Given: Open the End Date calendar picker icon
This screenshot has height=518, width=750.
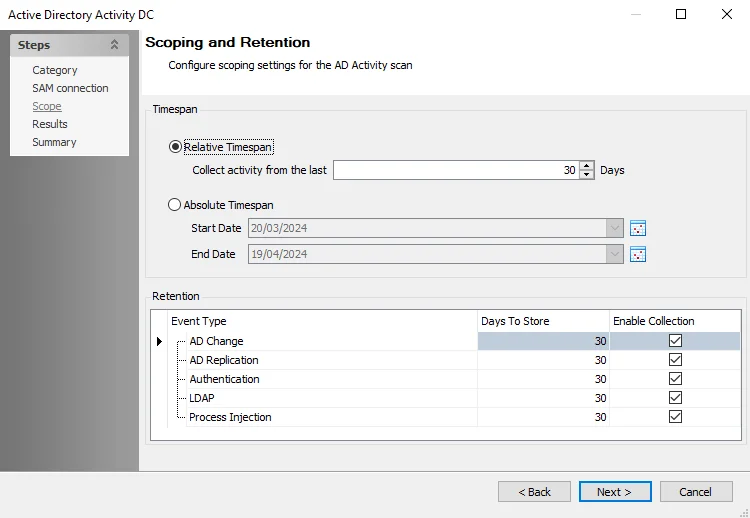Looking at the screenshot, I should point(638,254).
